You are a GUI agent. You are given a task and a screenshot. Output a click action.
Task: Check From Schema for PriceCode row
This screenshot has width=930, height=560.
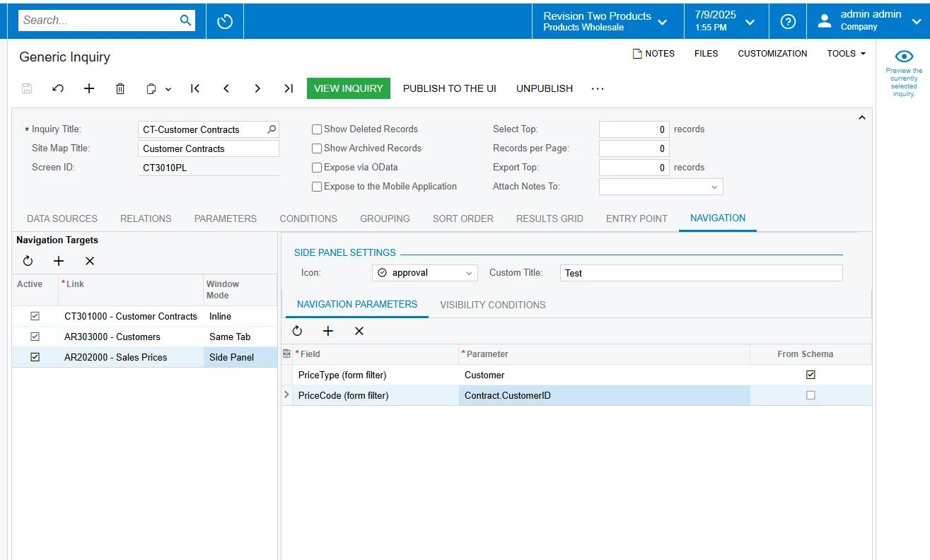(810, 395)
